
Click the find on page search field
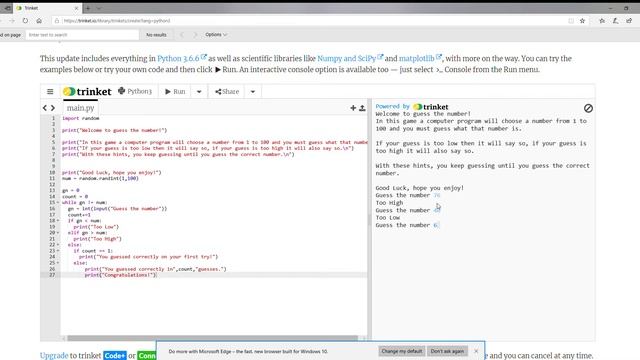coord(82,35)
